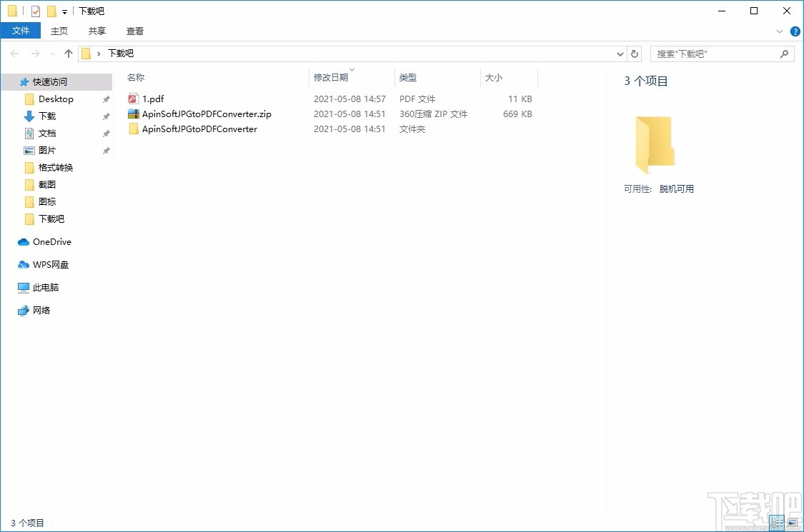Open the address bar history dropdown
The image size is (804, 532).
point(620,53)
